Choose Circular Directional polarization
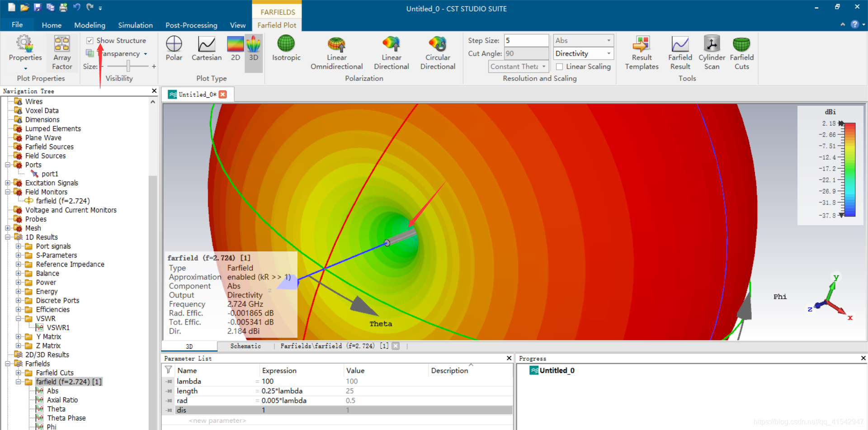 pyautogui.click(x=438, y=52)
